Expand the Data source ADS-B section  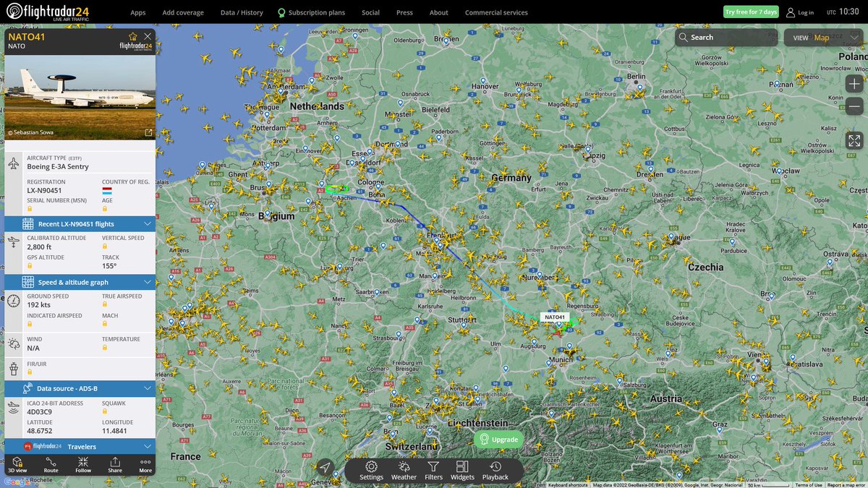point(80,388)
